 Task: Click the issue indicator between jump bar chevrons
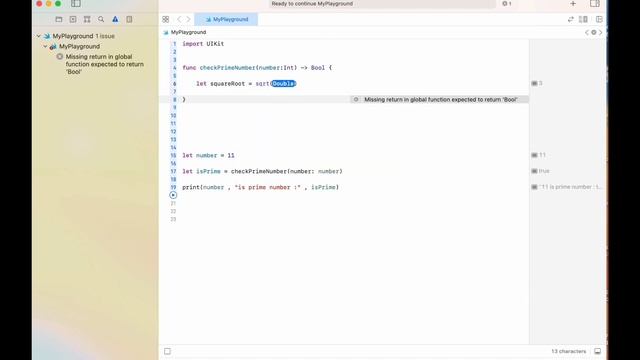pos(594,32)
